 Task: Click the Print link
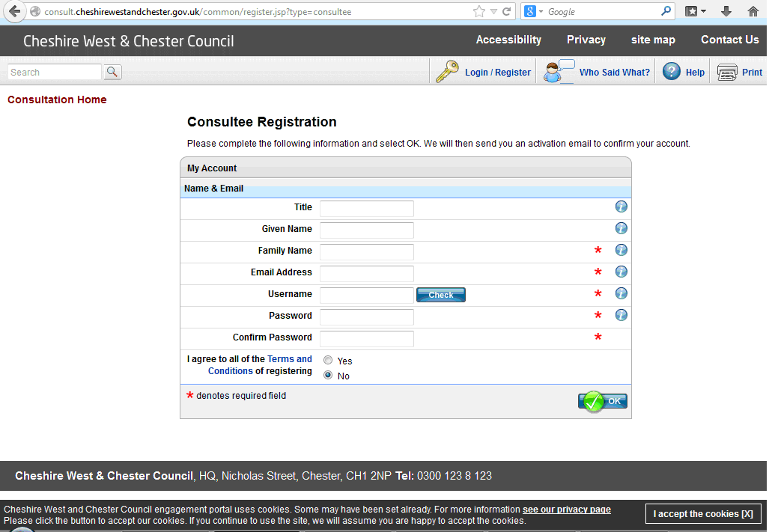coord(752,73)
